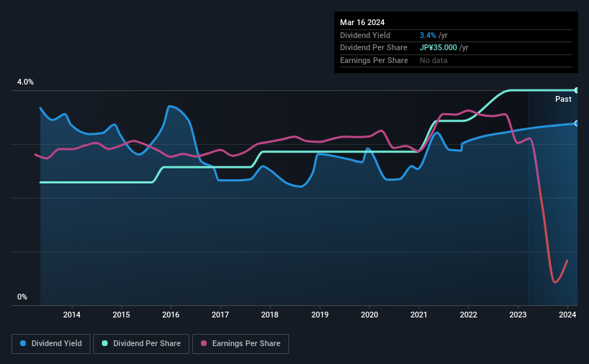Click the 0% y-axis label

tap(22, 297)
